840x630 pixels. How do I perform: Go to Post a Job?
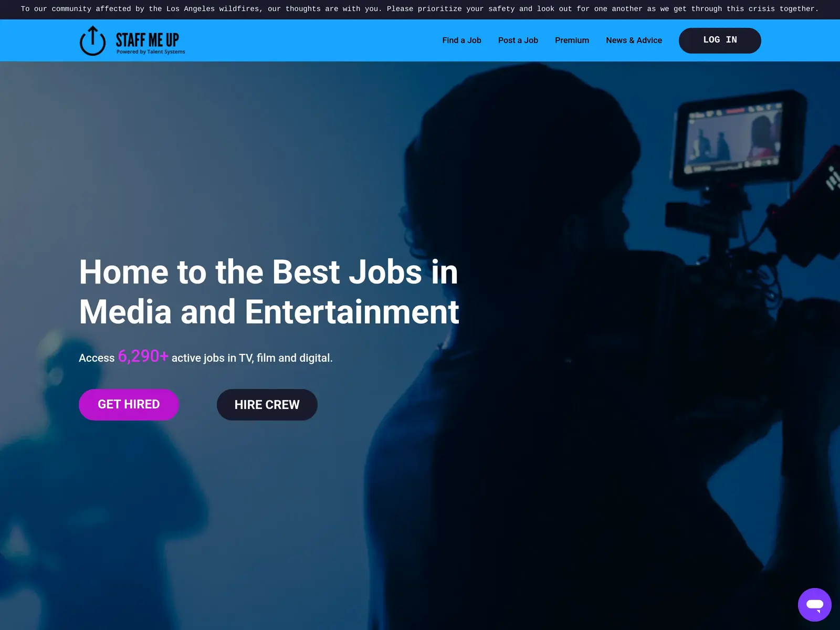point(518,40)
